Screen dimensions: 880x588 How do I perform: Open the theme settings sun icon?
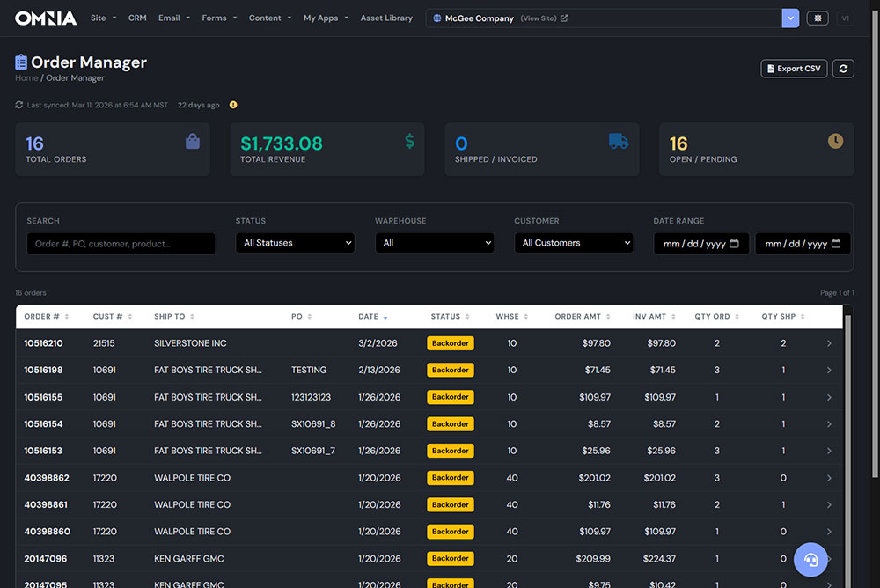coord(818,18)
